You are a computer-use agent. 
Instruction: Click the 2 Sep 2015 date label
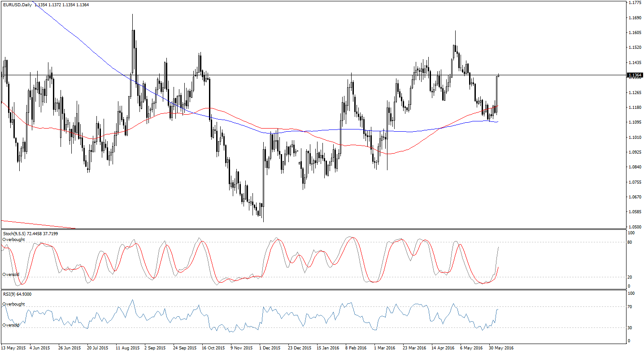point(155,348)
